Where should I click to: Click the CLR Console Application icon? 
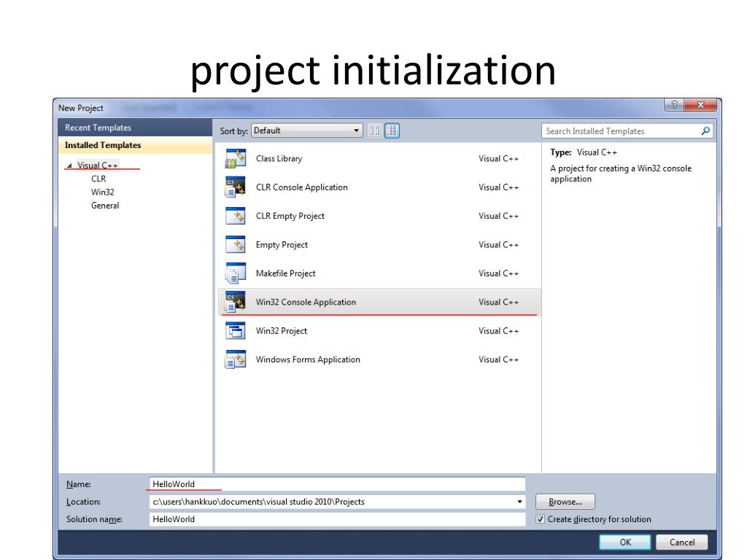[x=236, y=187]
